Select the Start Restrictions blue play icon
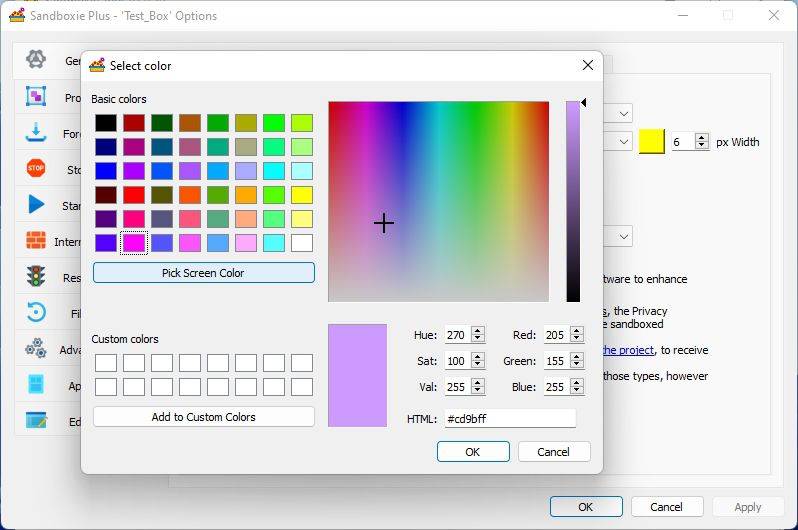Viewport: 798px width, 530px height. tap(36, 204)
